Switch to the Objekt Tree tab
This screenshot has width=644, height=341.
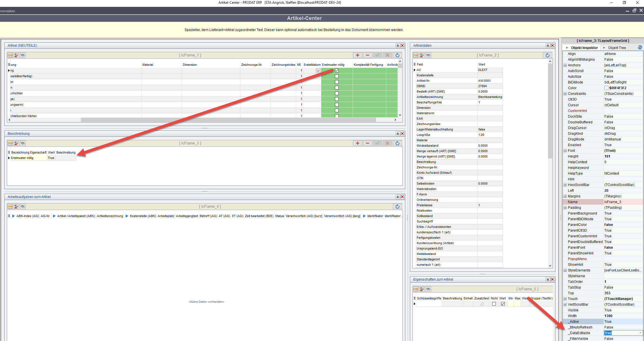617,48
